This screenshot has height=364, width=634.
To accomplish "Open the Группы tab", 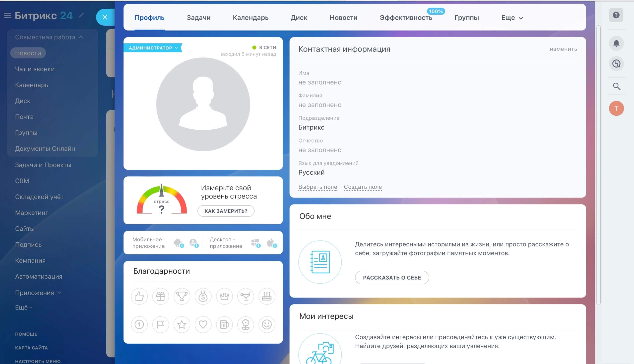I will pyautogui.click(x=467, y=18).
